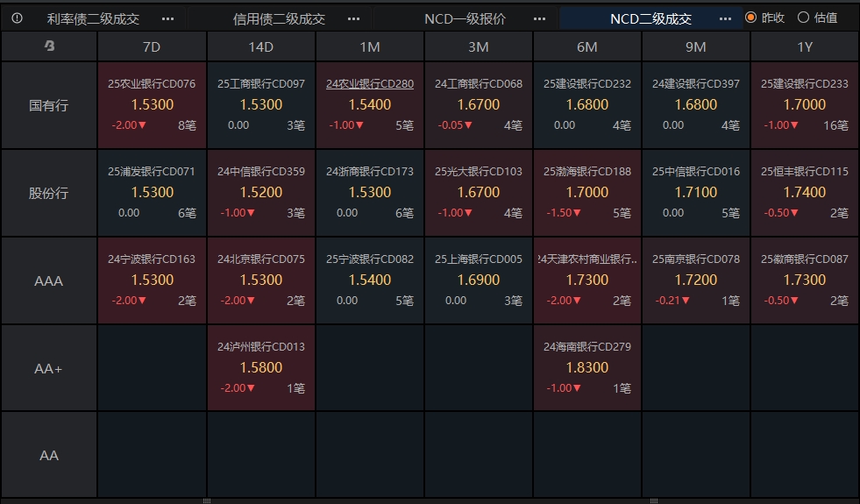The image size is (860, 504).
Task: Switch to the NCD二级成交 tab
Action: (x=651, y=18)
